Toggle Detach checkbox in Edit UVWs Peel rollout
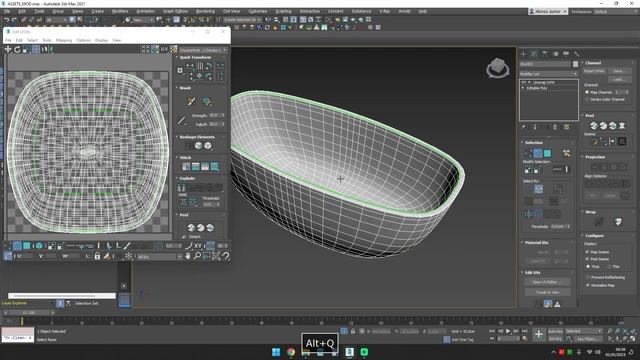Image resolution: width=640 pixels, height=360 pixels. (184, 237)
